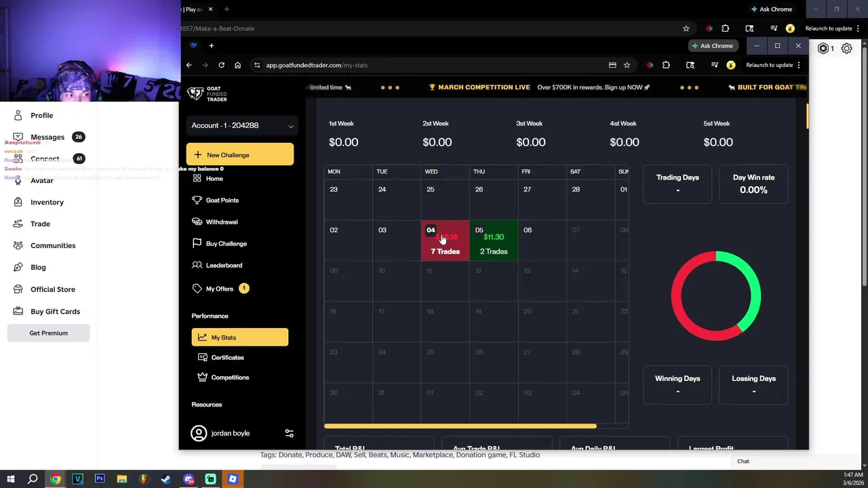Viewport: 868px width, 488px height.
Task: Open the Competitions page
Action: (223, 378)
